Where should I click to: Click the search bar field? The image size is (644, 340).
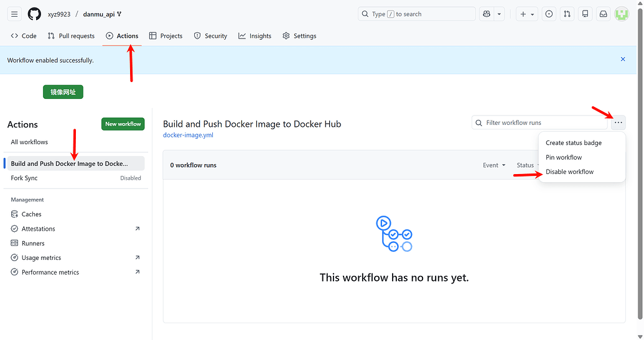click(x=416, y=14)
